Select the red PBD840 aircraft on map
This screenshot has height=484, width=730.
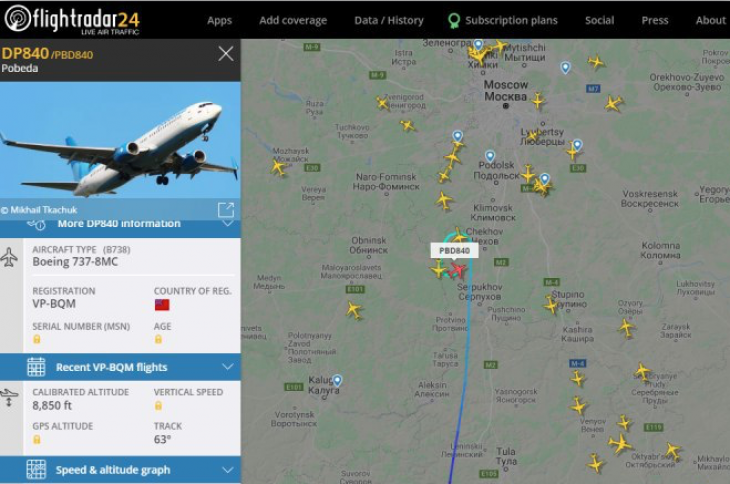click(458, 269)
